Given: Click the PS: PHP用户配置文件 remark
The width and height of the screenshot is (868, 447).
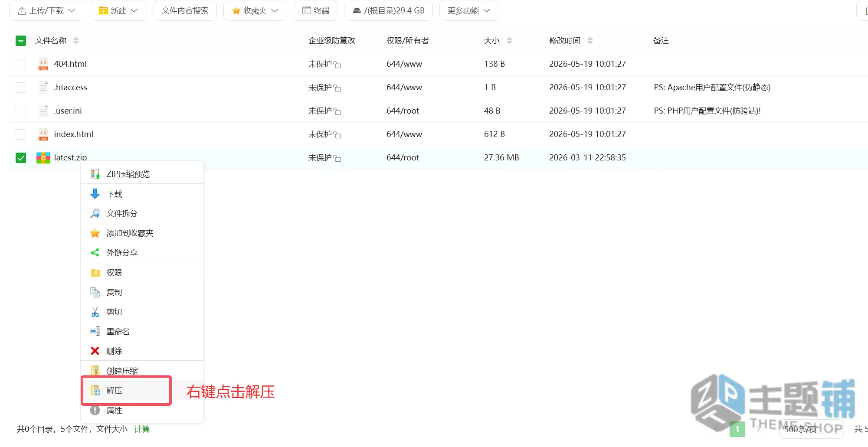Looking at the screenshot, I should (x=707, y=111).
